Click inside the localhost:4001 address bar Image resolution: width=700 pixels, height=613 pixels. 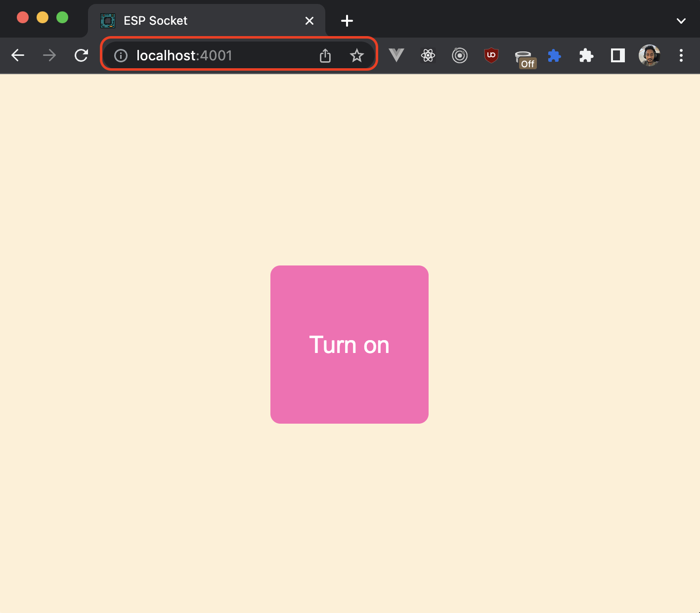pyautogui.click(x=208, y=55)
